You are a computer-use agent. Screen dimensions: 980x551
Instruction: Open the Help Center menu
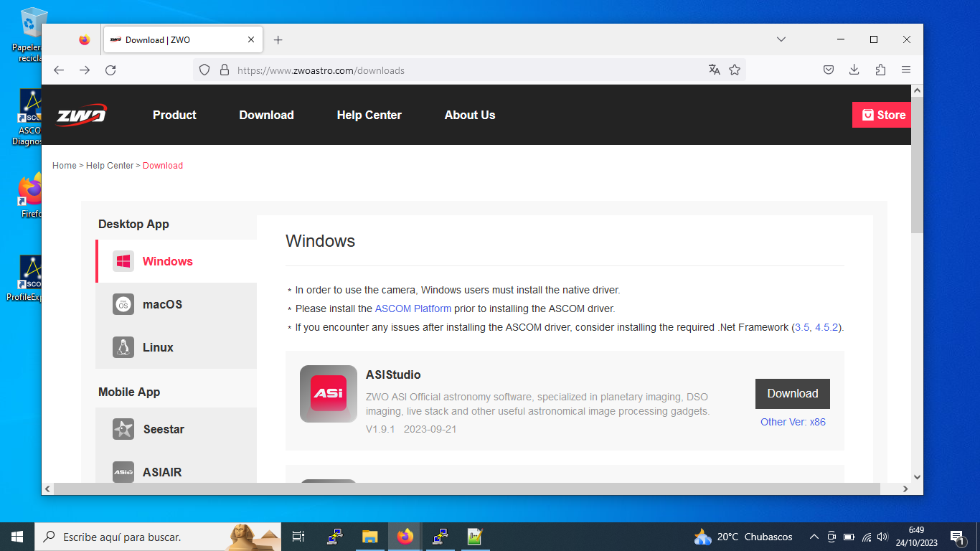tap(369, 115)
